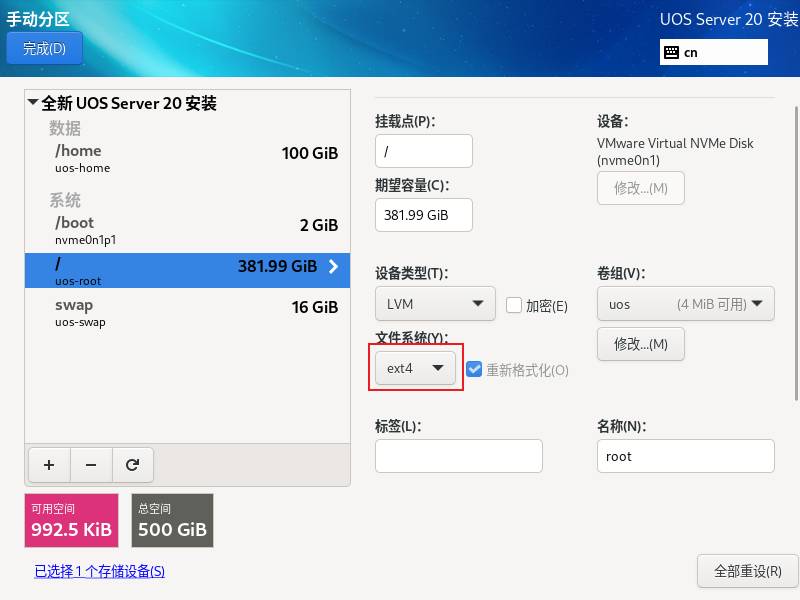Viewport: 800px width, 600px height.
Task: Click the minus icon to remove partition
Action: click(91, 464)
